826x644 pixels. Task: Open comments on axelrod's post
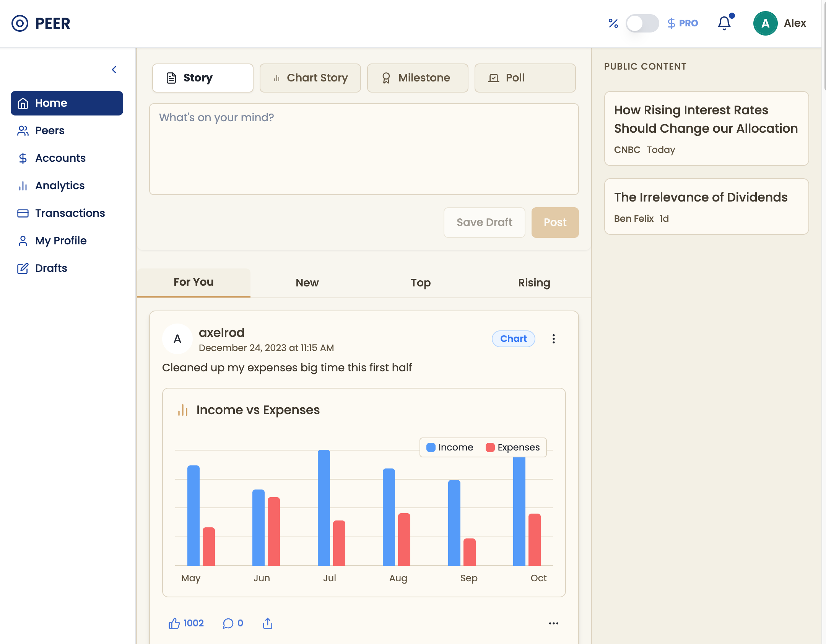click(228, 623)
